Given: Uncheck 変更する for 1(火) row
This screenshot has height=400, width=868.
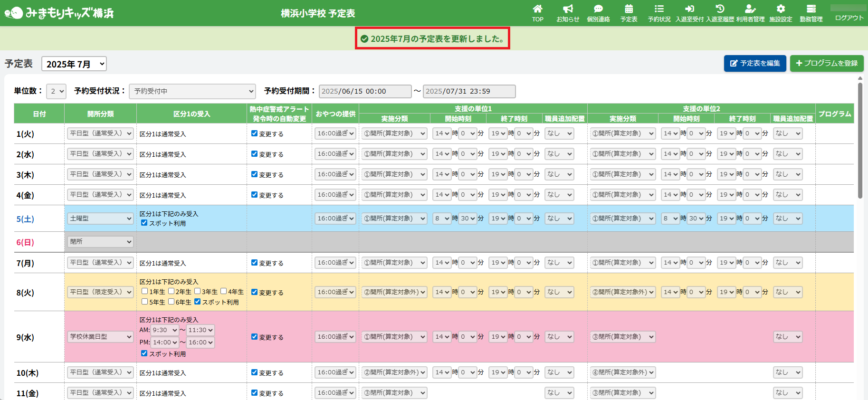Looking at the screenshot, I should click(254, 133).
